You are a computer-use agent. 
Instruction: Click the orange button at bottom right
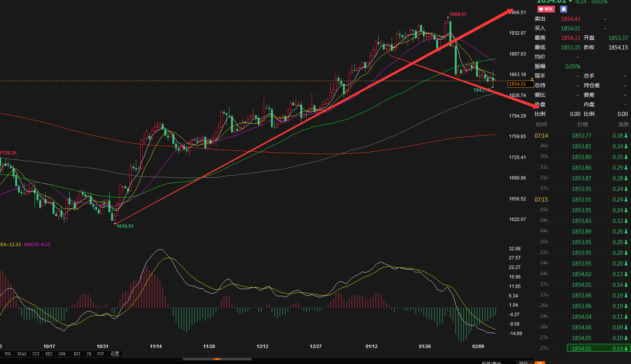pos(540,362)
